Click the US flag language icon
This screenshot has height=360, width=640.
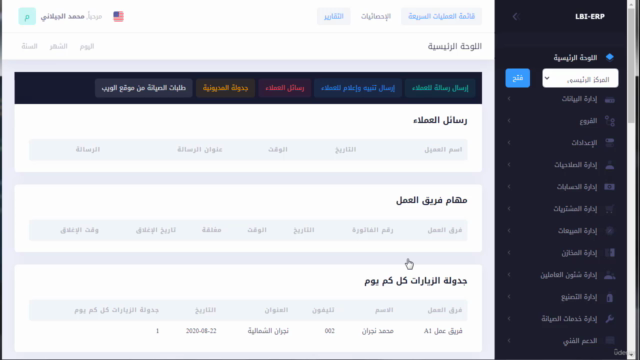pyautogui.click(x=118, y=16)
